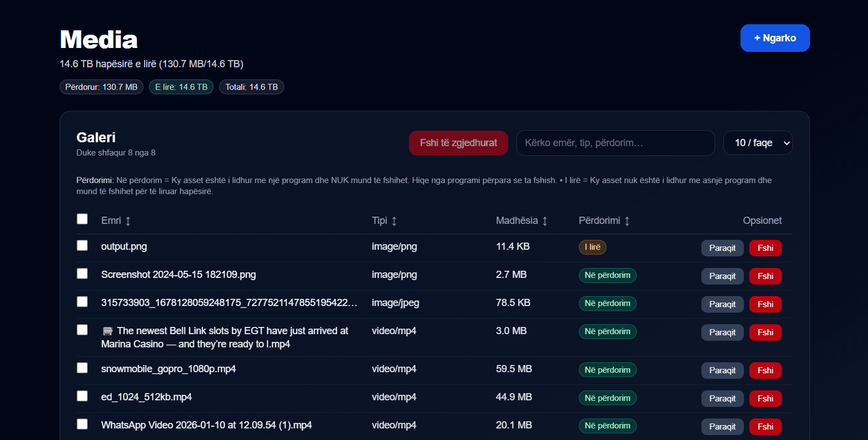Check the box for Screenshot 2024-05-15 182109.png
Screen dimensions: 868x440
(x=82, y=273)
